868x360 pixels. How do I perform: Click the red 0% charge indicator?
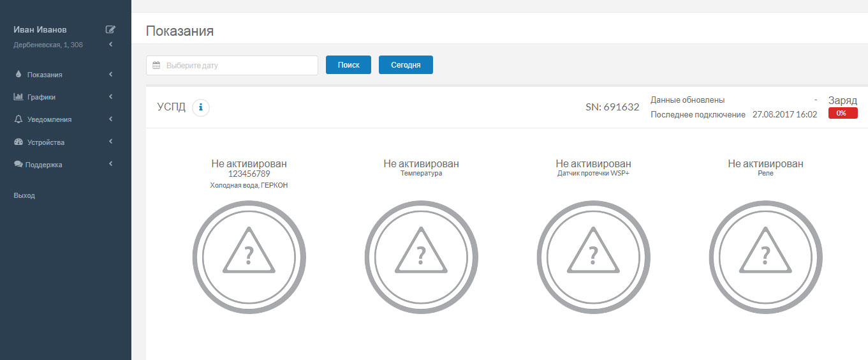click(x=842, y=113)
